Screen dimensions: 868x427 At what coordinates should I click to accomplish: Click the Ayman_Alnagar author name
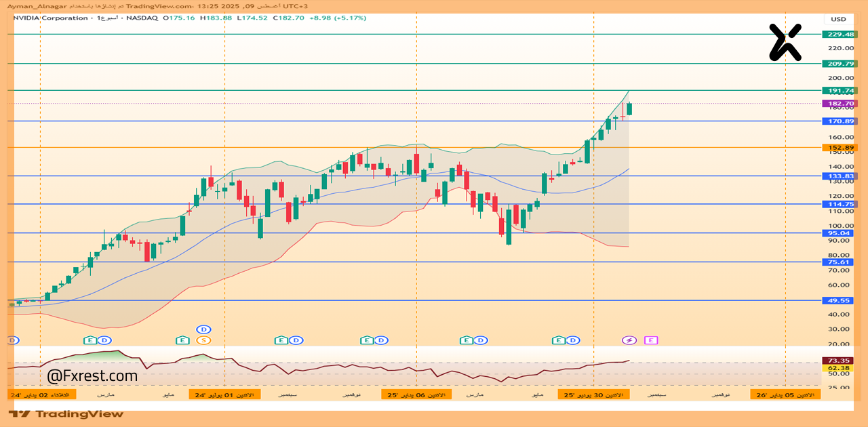click(37, 5)
